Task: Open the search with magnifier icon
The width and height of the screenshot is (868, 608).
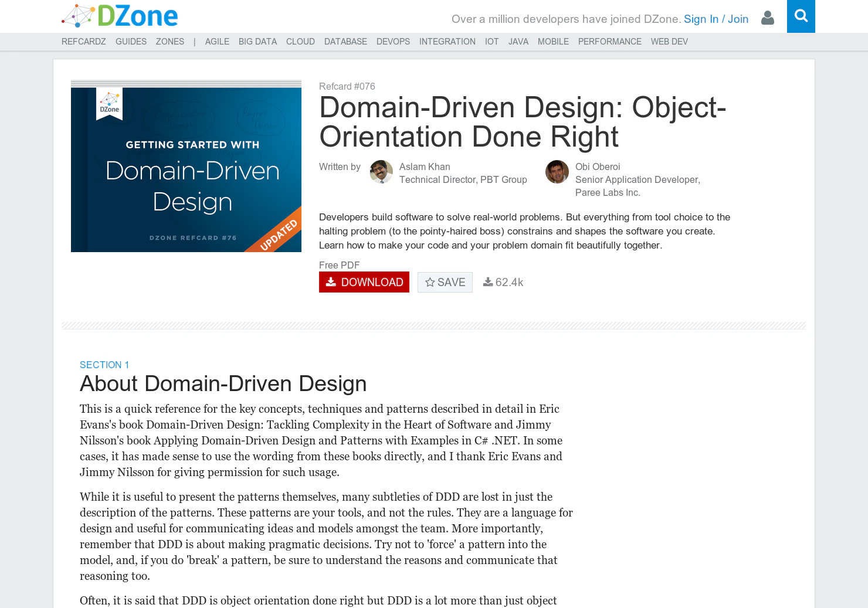Action: [801, 16]
